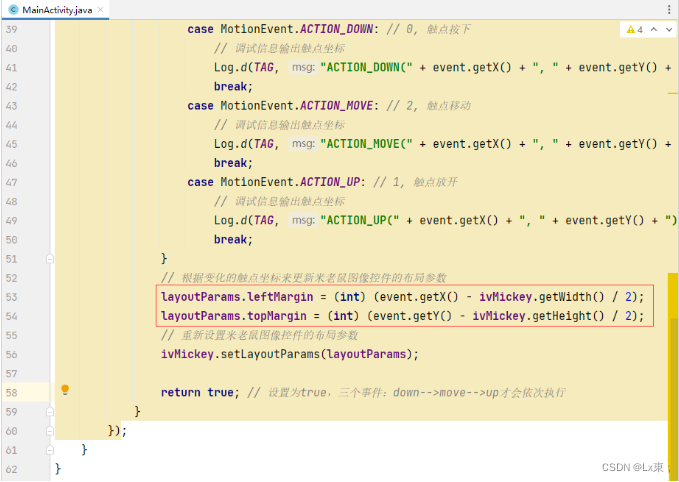Click the "ACTION_UP(" string literal on line 49
679x482 pixels.
point(359,220)
